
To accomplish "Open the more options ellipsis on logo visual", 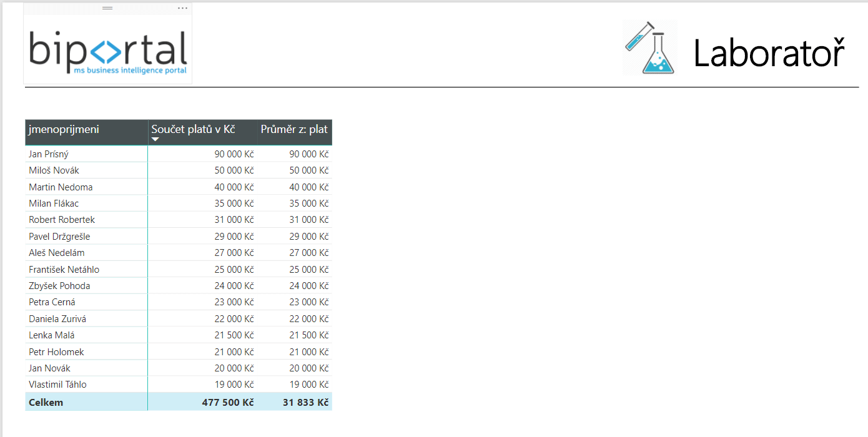I will pyautogui.click(x=182, y=8).
